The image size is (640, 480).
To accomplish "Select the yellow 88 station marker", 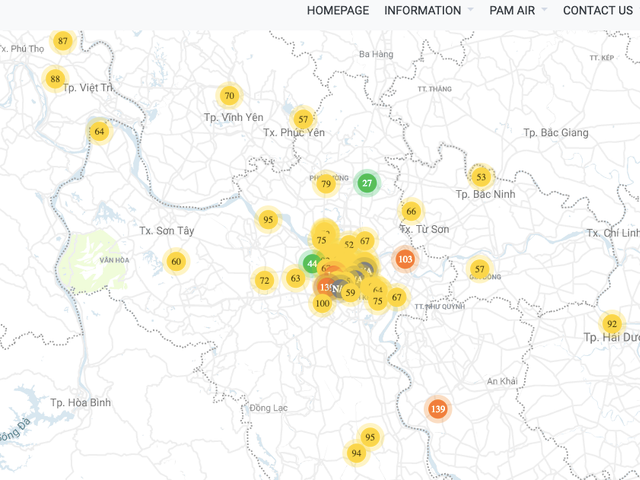I will 55,79.
